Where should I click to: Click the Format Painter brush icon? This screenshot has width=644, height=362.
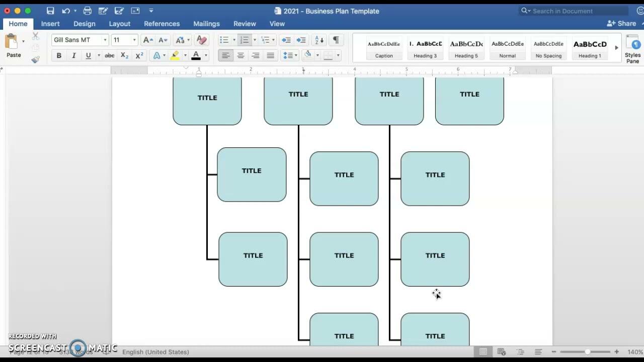pos(35,59)
